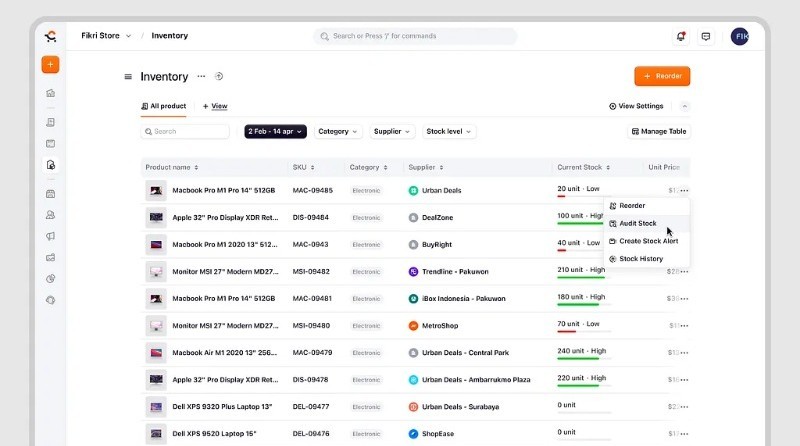Click product Macbook Air M1 2020 13"
The height and width of the screenshot is (446, 800).
coord(225,353)
